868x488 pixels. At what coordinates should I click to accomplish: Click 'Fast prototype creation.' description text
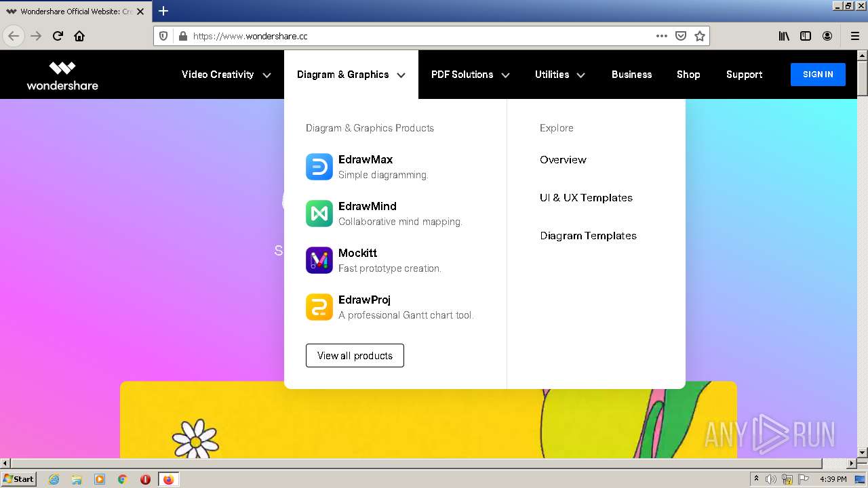pos(390,268)
